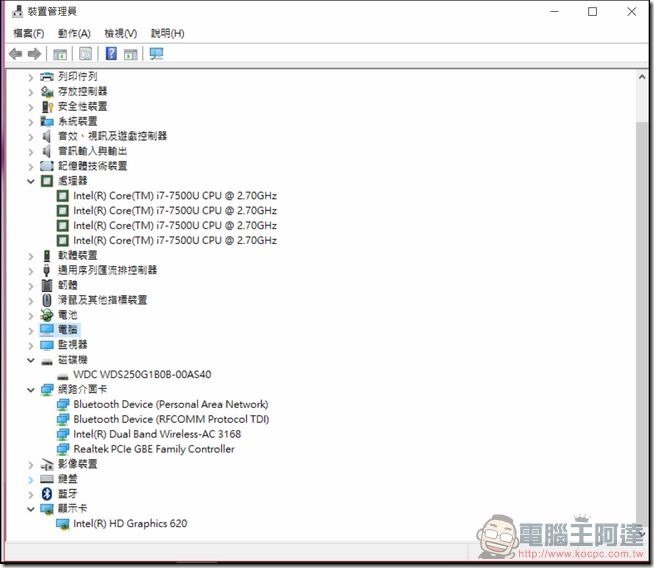This screenshot has height=568, width=654.
Task: Select Bluetooth Device (Personal Area Network)
Action: pos(171,405)
